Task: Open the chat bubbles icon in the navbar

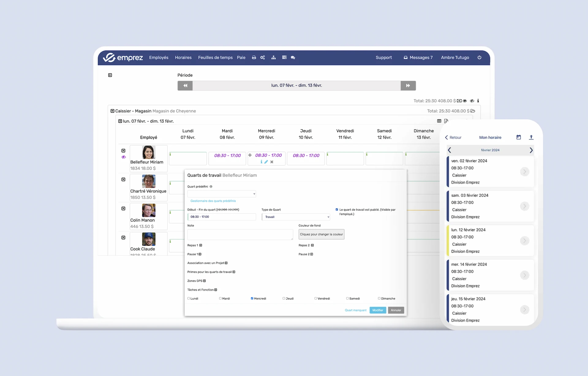Action: 293,58
